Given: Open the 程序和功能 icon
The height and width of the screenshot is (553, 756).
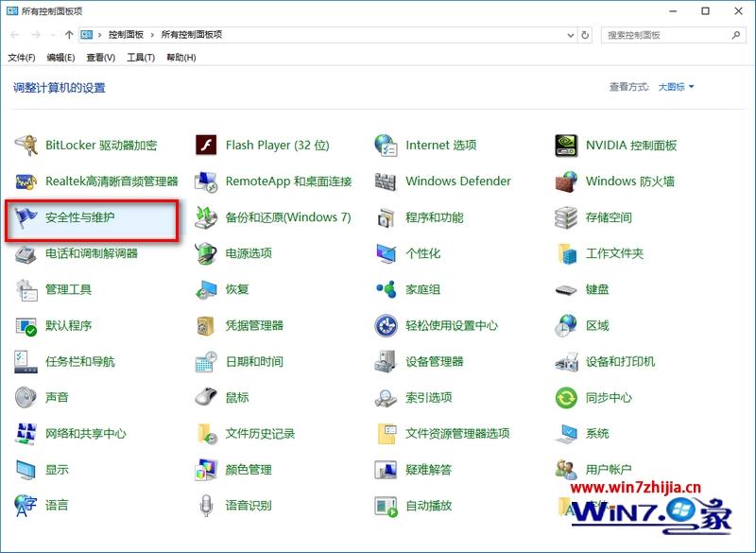Looking at the screenshot, I should 387,217.
